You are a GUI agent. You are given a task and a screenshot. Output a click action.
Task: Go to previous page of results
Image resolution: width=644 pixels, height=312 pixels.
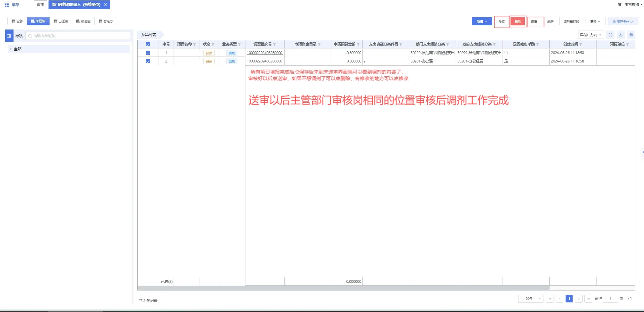coord(559,298)
